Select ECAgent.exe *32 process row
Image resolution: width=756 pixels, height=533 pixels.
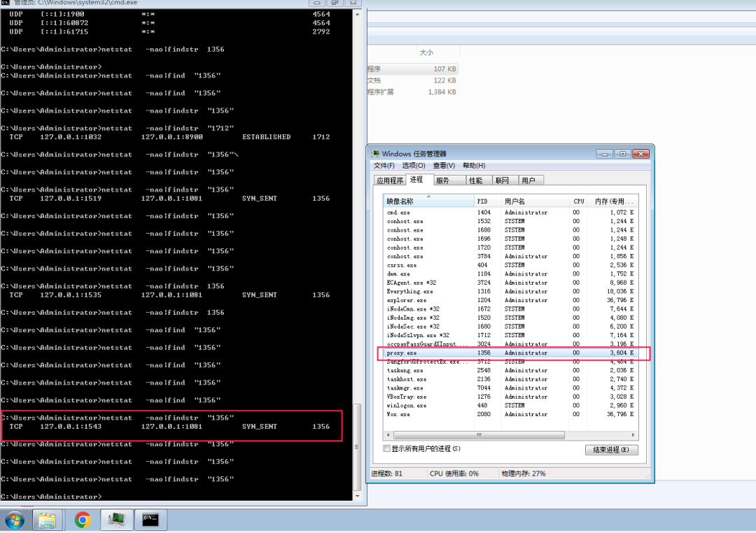[511, 283]
